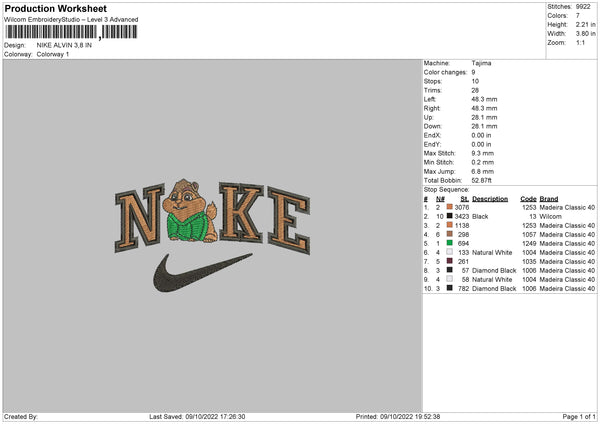Click 'Natural White' in stop row 9
This screenshot has width=600, height=424.
(x=492, y=279)
